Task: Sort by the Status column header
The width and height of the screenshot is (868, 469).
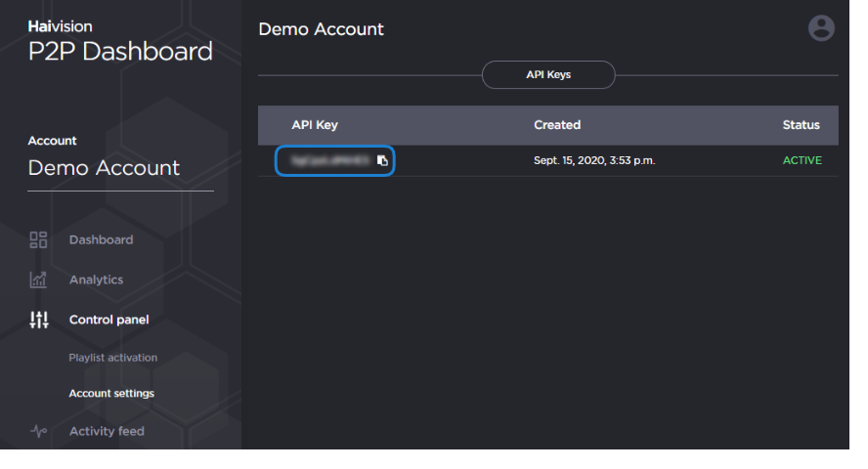Action: point(801,125)
